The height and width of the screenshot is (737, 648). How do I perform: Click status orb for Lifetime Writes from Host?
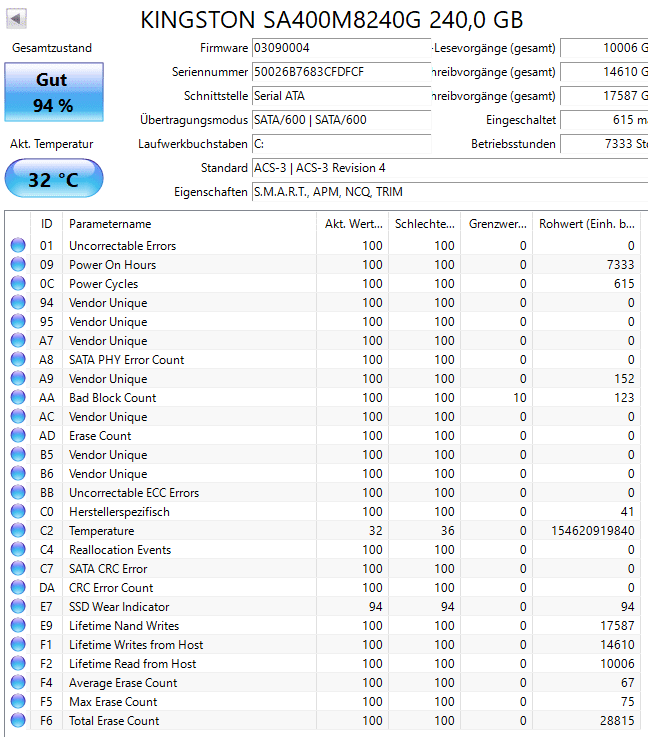[x=18, y=644]
